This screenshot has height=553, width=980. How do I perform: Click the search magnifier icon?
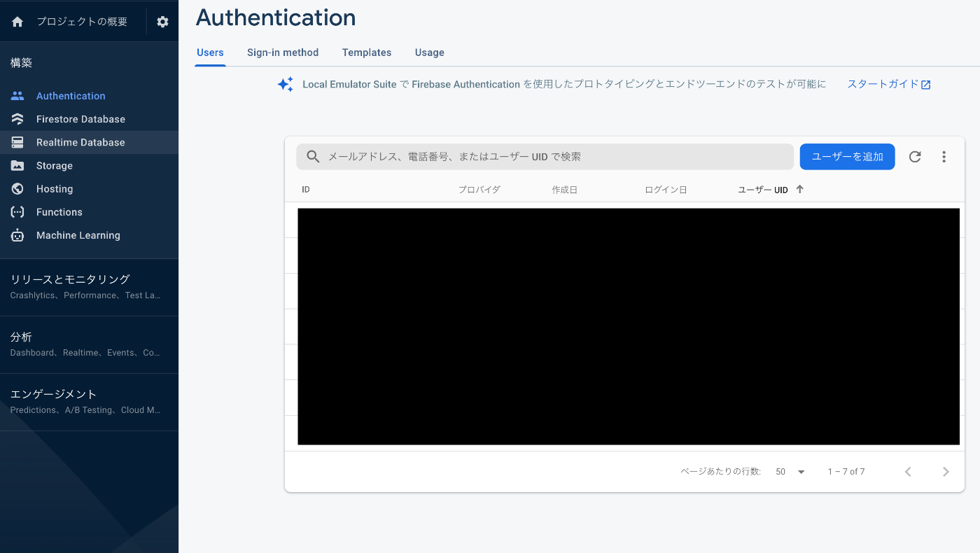[313, 157]
